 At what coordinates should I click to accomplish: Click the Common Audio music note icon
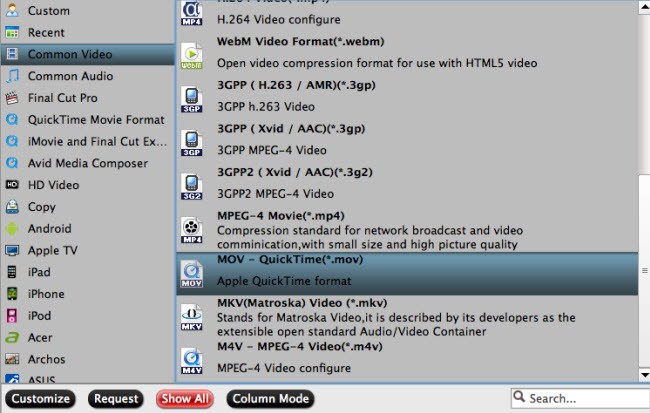[x=12, y=76]
